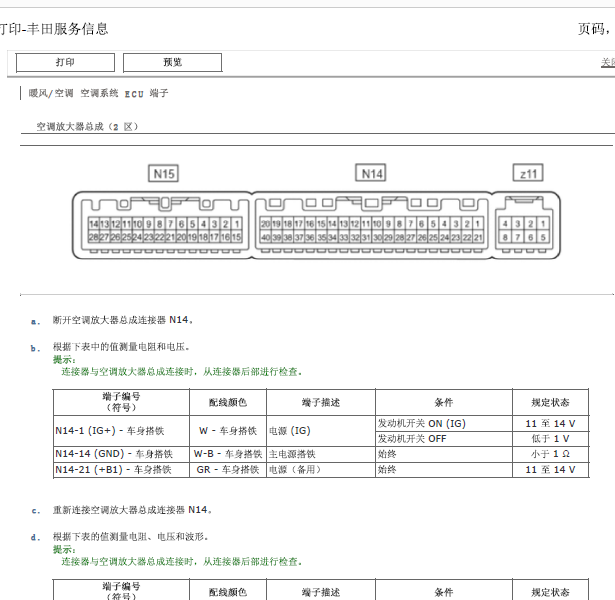Click condition cell 发动机开关 ON (IG)
The image size is (615, 600).
pos(444,424)
